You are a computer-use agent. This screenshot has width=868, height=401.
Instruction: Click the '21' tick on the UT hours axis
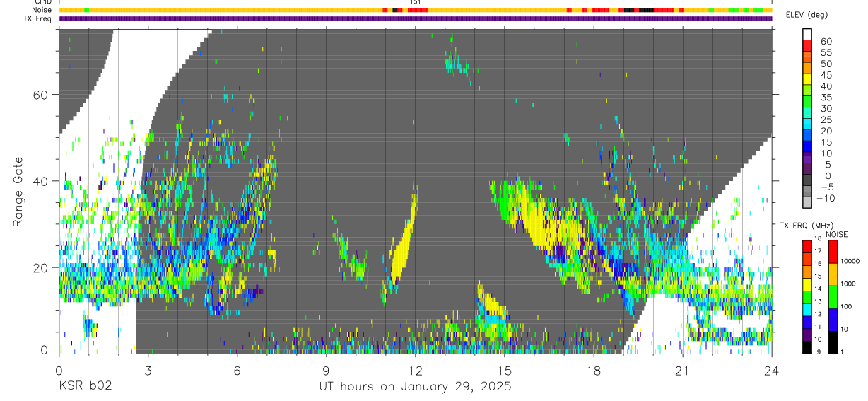pyautogui.click(x=683, y=370)
